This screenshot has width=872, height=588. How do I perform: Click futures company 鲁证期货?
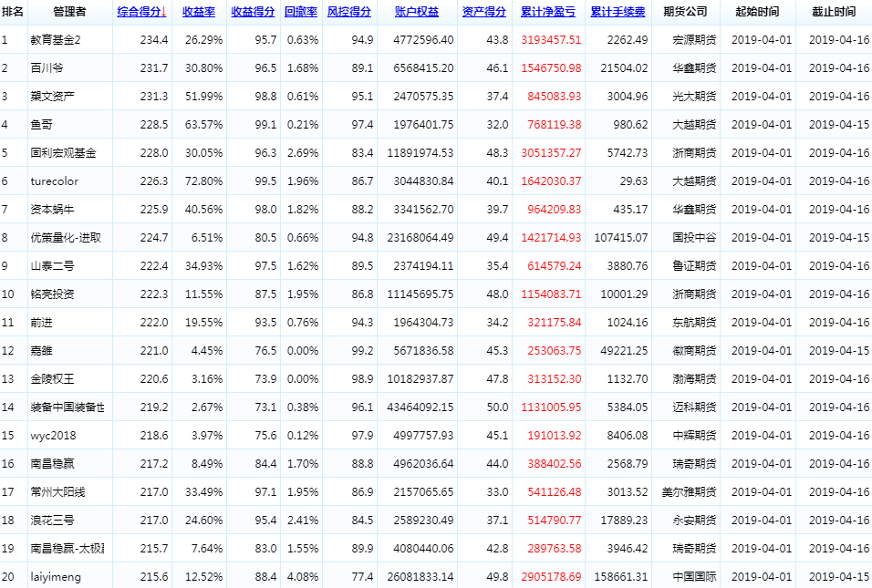(694, 266)
